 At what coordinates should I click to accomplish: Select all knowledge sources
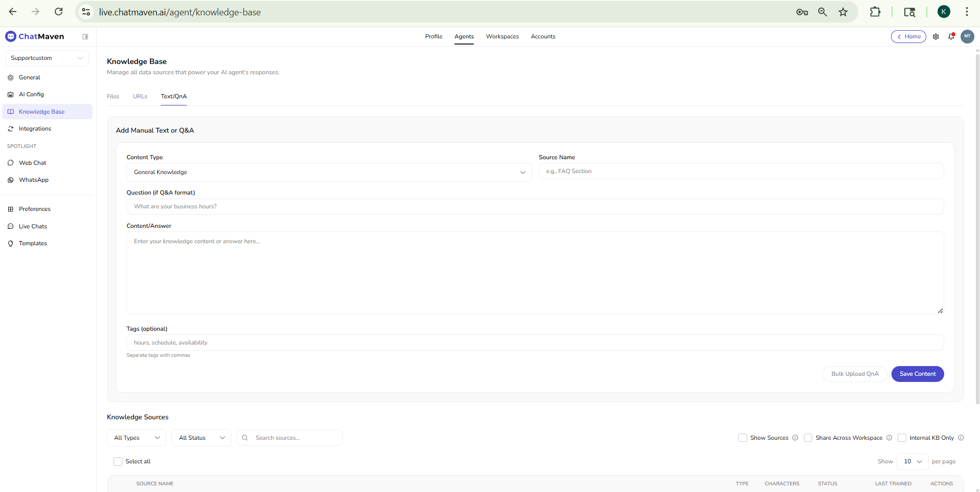pyautogui.click(x=118, y=461)
